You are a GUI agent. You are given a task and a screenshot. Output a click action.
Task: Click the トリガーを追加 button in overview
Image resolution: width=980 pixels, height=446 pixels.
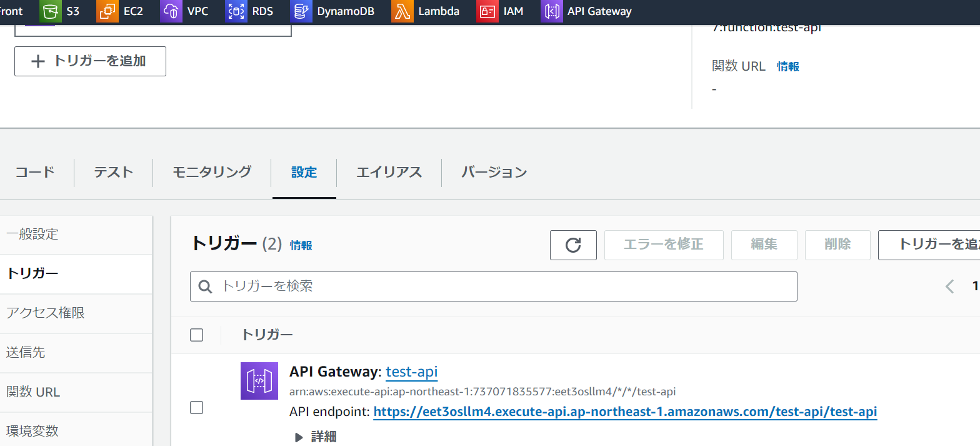(x=90, y=61)
